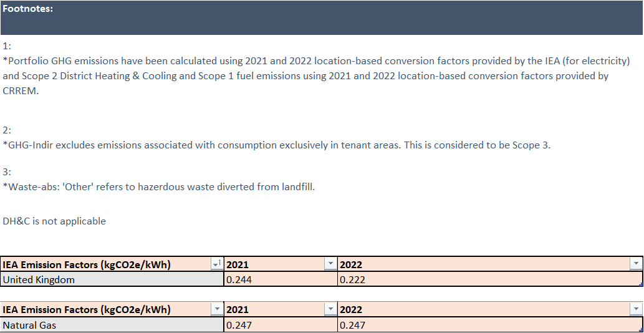Click the line starting '*Portfolio GHG emissions'
Viewport: 644px width, 333px height.
click(x=316, y=61)
